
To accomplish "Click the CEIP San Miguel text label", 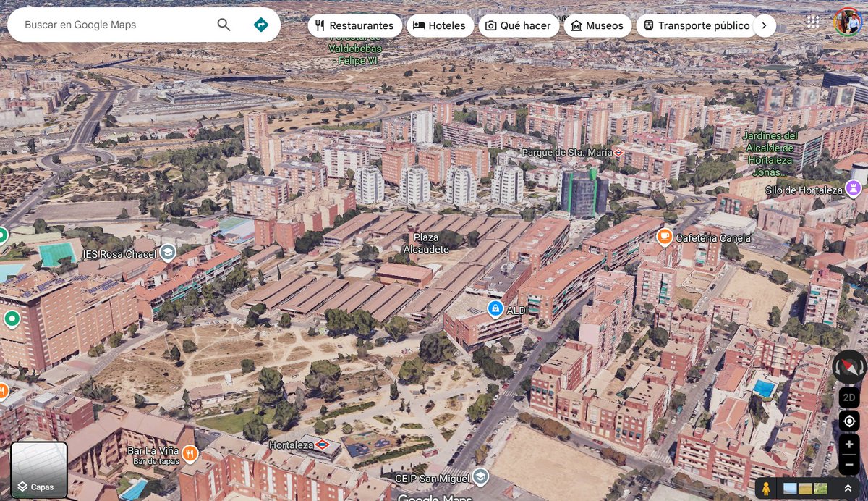I will pos(432,479).
